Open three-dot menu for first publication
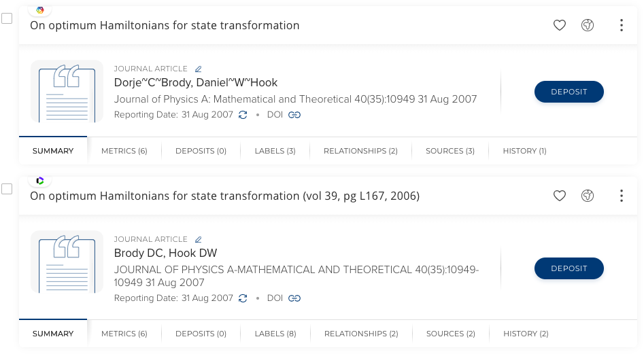 pos(621,26)
